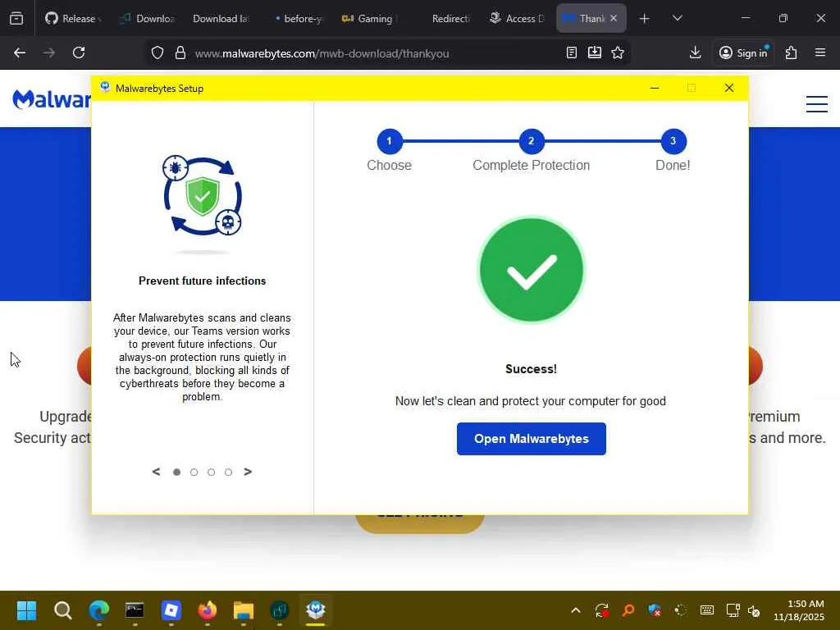Image resolution: width=840 pixels, height=630 pixels.
Task: Click step 3 Done circle
Action: point(673,141)
